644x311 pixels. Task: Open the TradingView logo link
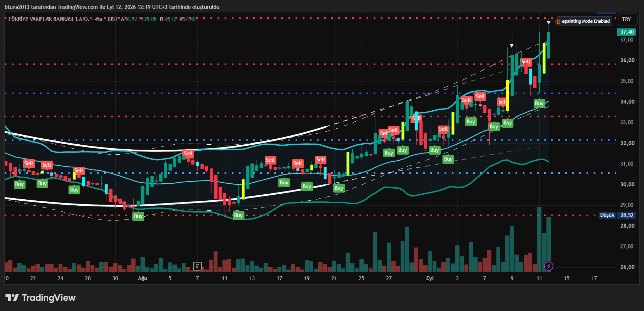click(40, 298)
